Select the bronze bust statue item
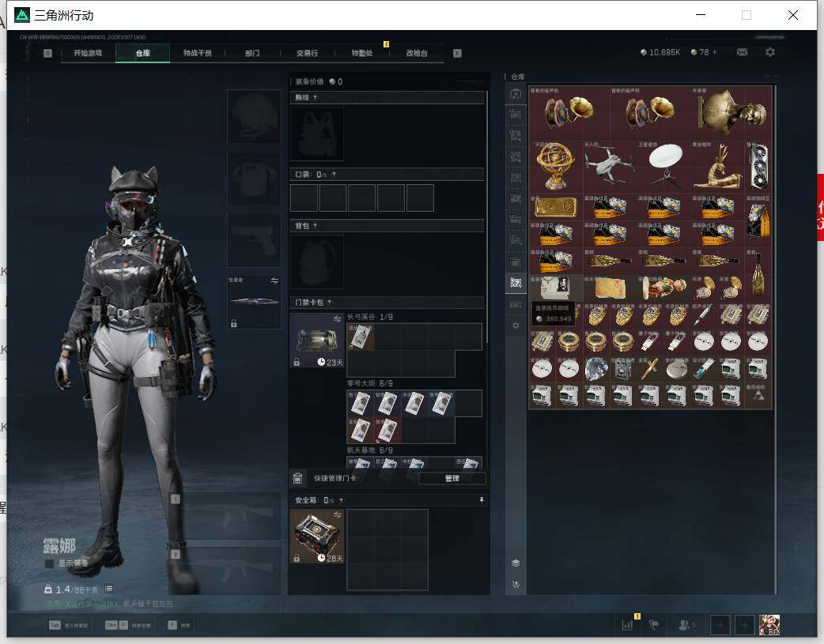 pos(731,112)
